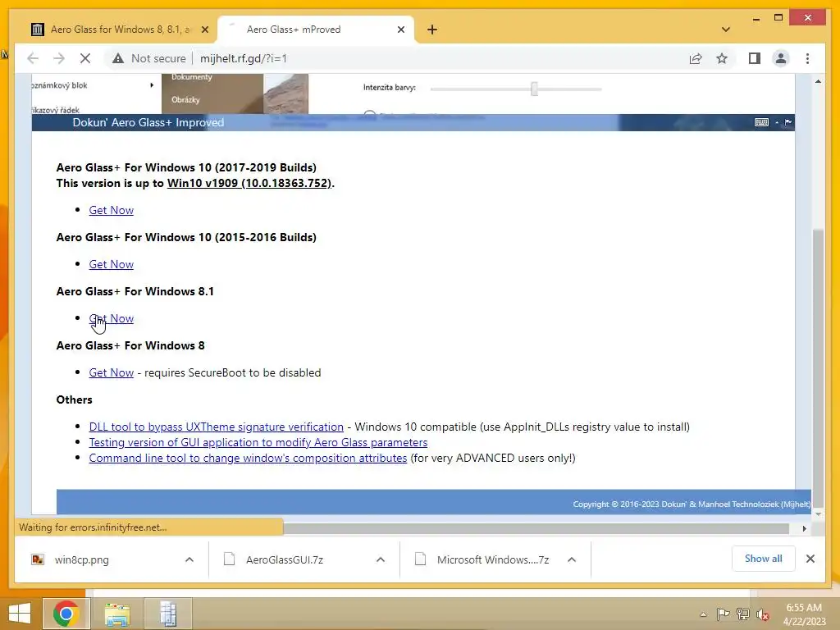
Task: Close the Aero Glass+ mProved tab
Action: tap(400, 30)
